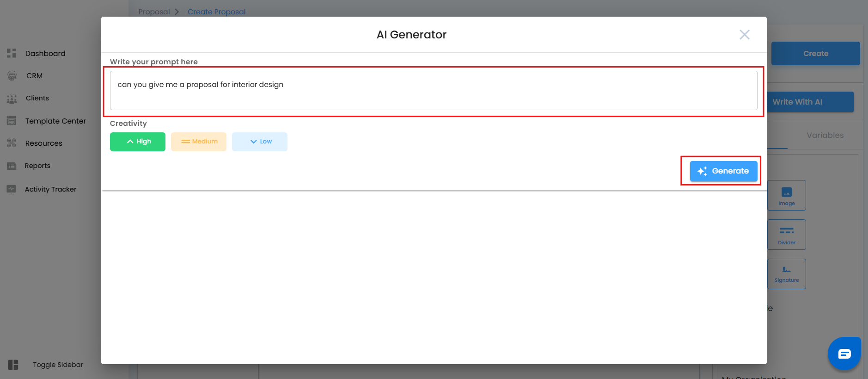Image resolution: width=868 pixels, height=379 pixels.
Task: Select Medium creativity level
Action: 199,142
